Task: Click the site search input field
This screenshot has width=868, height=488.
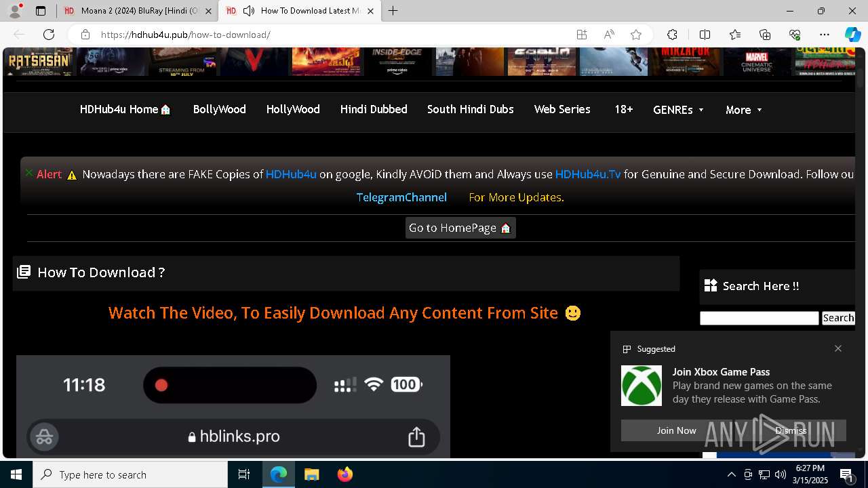Action: 759,319
